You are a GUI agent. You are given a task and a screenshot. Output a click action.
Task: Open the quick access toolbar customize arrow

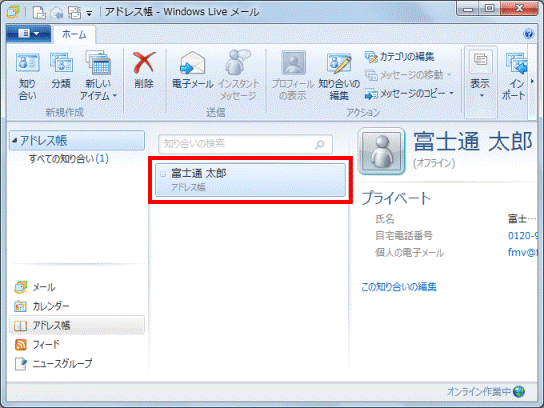pos(89,14)
